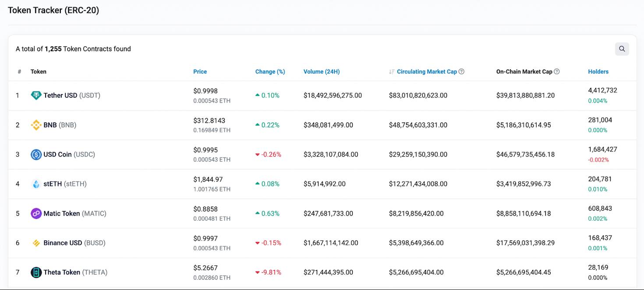Open the BNB (BNB) token page

(60, 125)
